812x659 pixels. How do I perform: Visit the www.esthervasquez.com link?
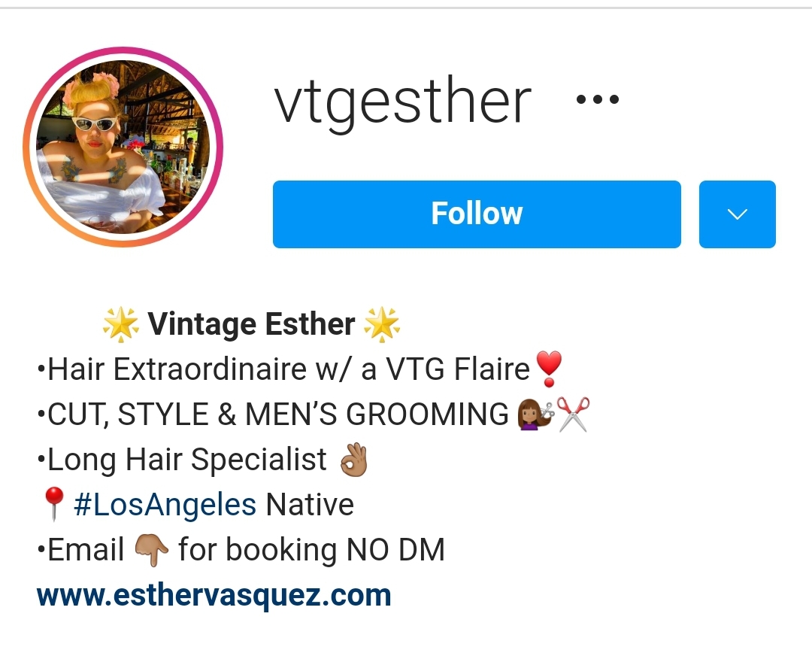click(214, 595)
